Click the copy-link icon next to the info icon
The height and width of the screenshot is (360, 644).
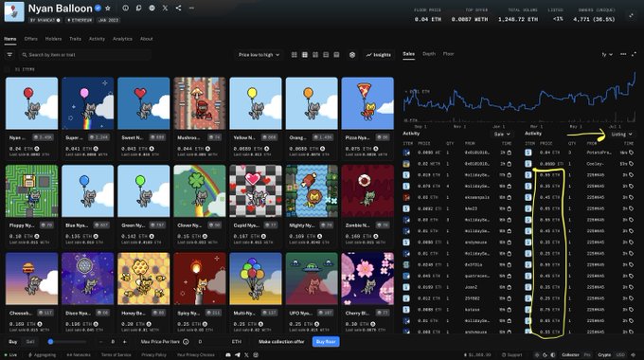click(139, 8)
